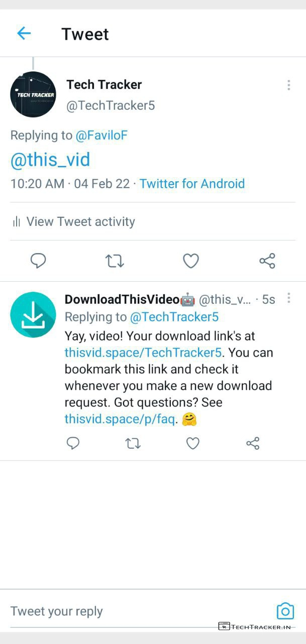
Task: Share the DownloadThisVideo reply
Action: [x=253, y=443]
